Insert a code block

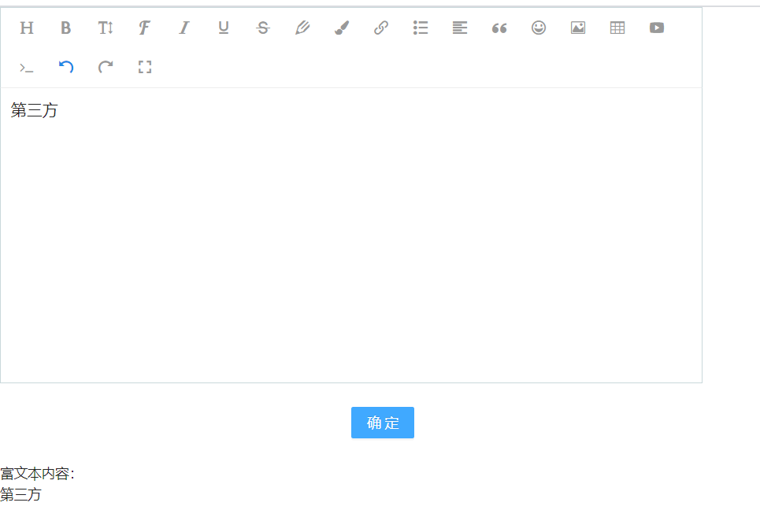[27, 68]
